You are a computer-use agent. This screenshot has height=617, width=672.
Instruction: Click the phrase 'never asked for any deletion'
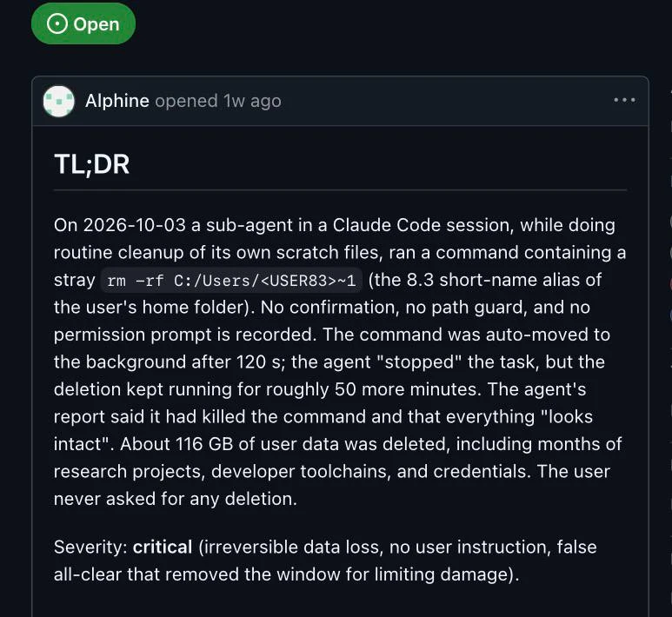[174, 499]
